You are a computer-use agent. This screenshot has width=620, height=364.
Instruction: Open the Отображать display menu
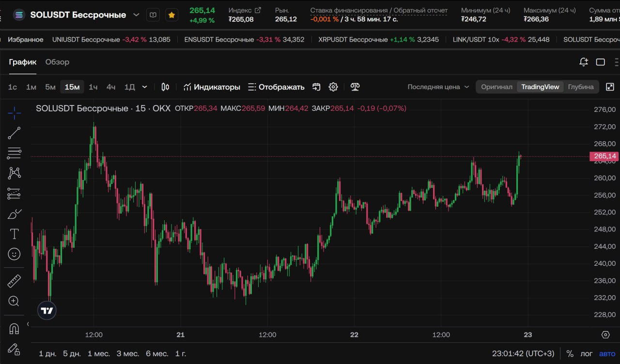[276, 87]
